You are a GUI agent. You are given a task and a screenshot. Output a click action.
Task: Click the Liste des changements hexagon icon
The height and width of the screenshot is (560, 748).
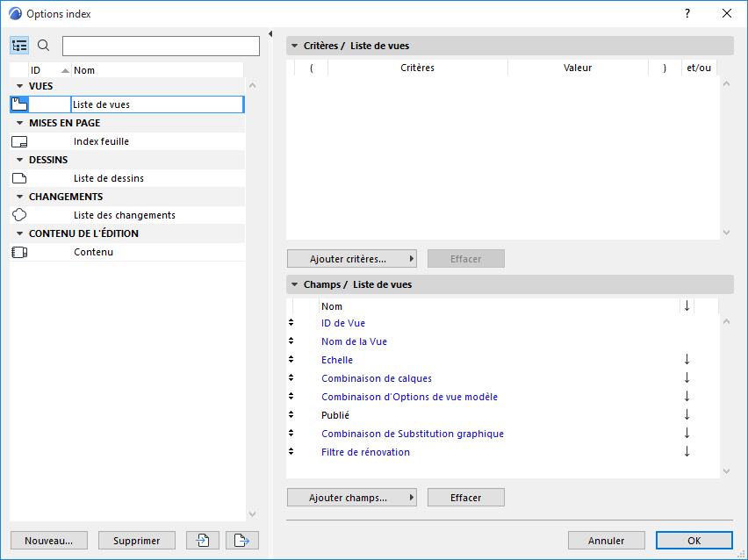[x=19, y=214]
